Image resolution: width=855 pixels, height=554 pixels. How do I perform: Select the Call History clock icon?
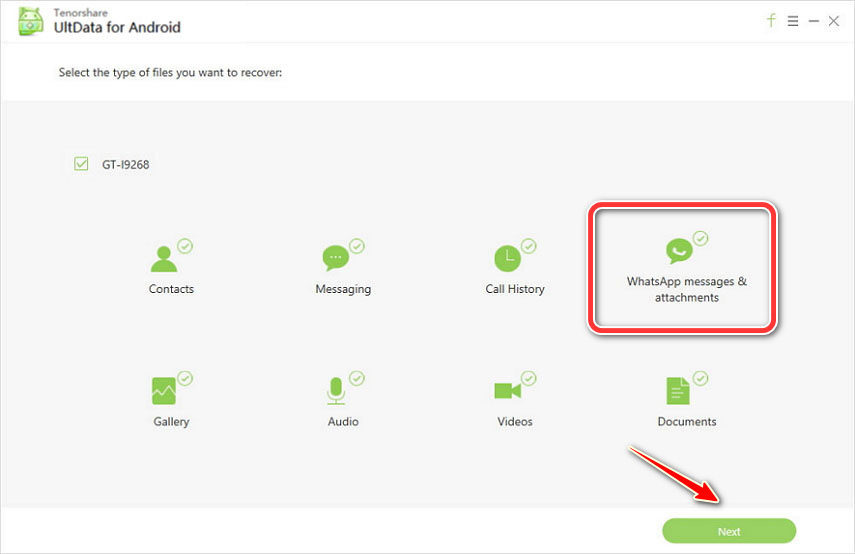tap(507, 258)
